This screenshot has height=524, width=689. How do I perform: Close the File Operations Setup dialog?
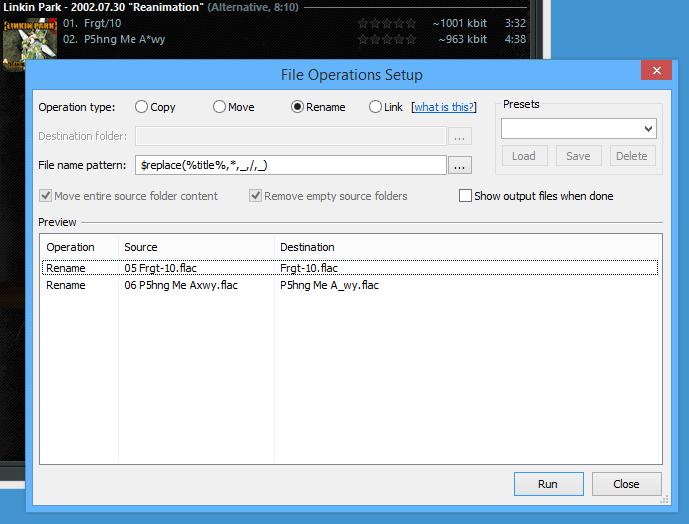[626, 484]
